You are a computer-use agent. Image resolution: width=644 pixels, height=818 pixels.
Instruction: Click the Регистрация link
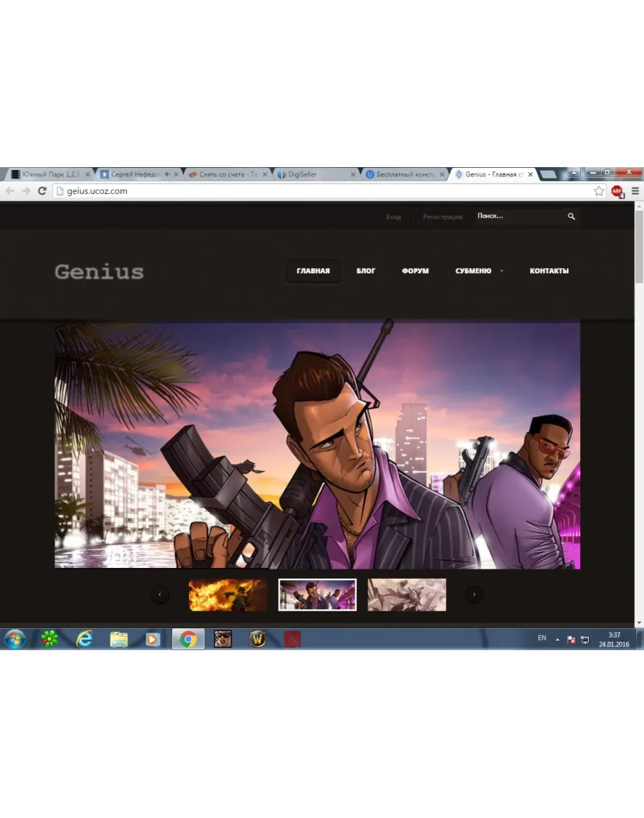[x=442, y=217]
